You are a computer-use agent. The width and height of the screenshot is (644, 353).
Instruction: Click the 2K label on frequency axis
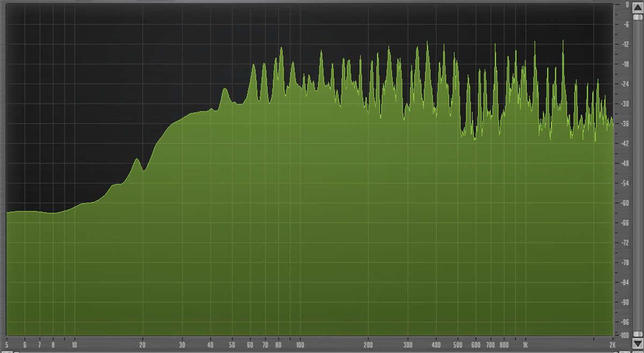[611, 344]
